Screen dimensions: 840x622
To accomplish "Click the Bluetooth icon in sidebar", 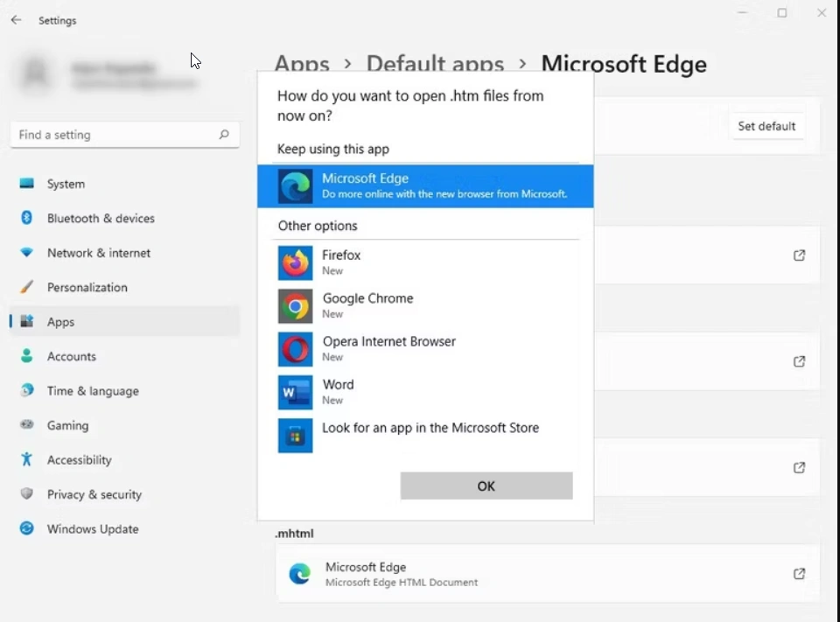I will pyautogui.click(x=26, y=218).
